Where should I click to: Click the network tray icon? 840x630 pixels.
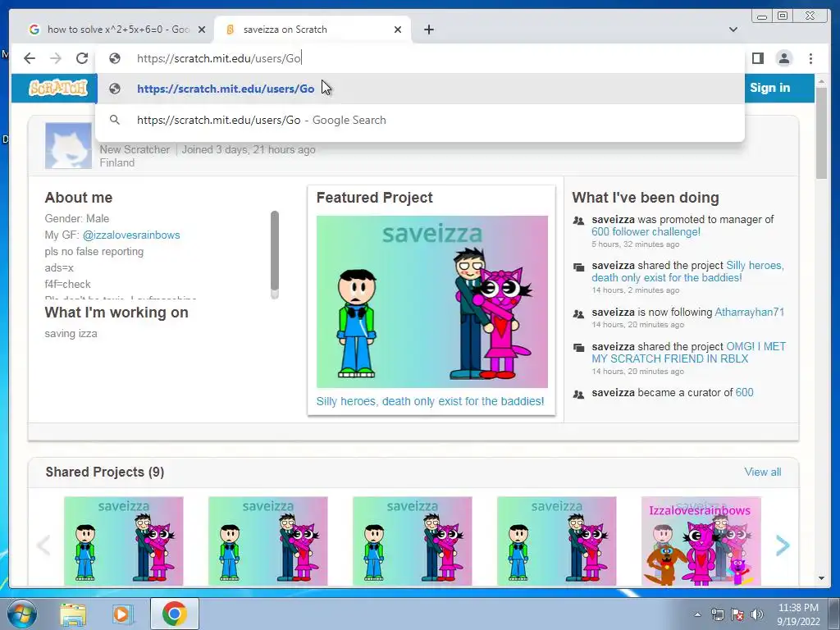pos(717,614)
